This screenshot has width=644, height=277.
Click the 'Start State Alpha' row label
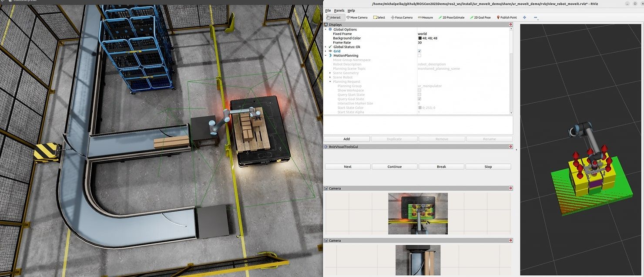[351, 112]
